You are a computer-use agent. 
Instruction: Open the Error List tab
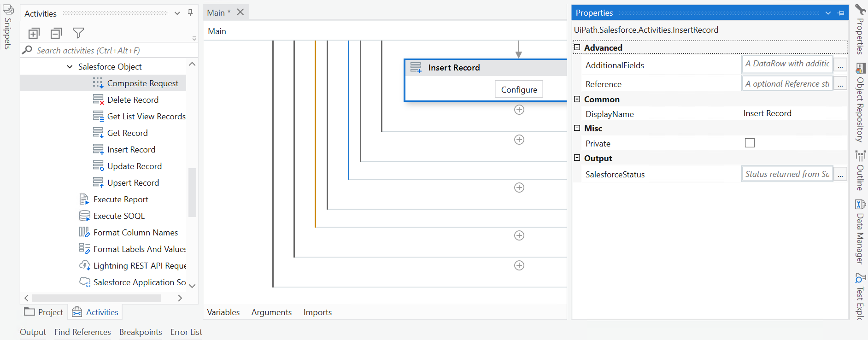[x=186, y=332]
